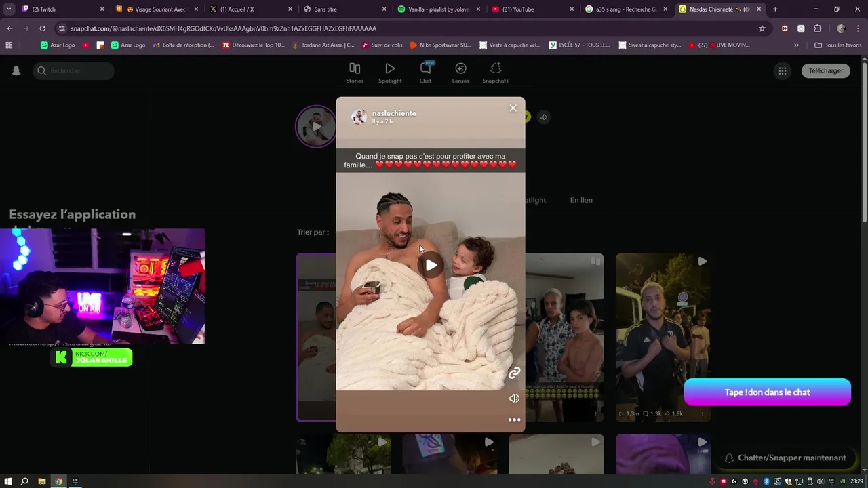Open the Découvrez le Top 10 bookmark
Image resolution: width=868 pixels, height=488 pixels.
[254, 45]
